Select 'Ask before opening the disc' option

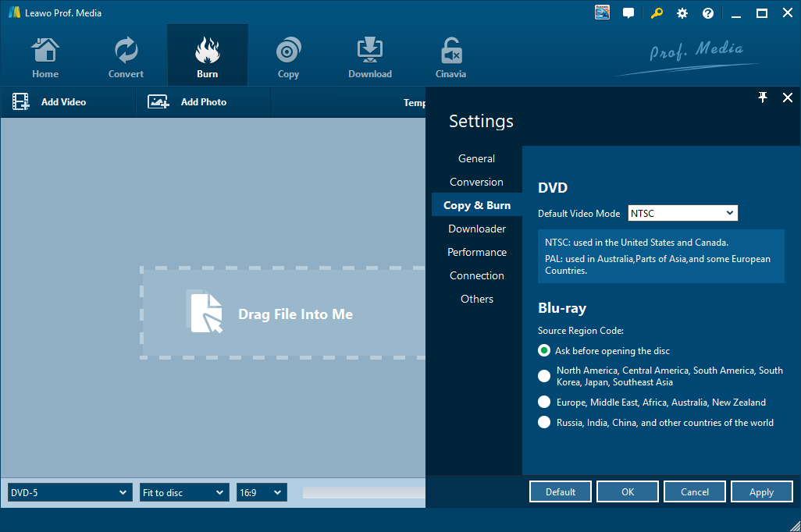(544, 351)
